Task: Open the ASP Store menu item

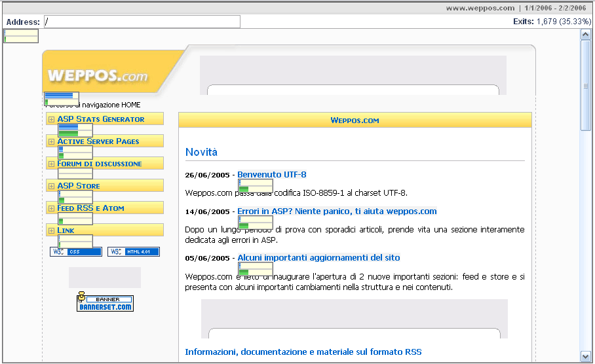Action: pos(79,186)
